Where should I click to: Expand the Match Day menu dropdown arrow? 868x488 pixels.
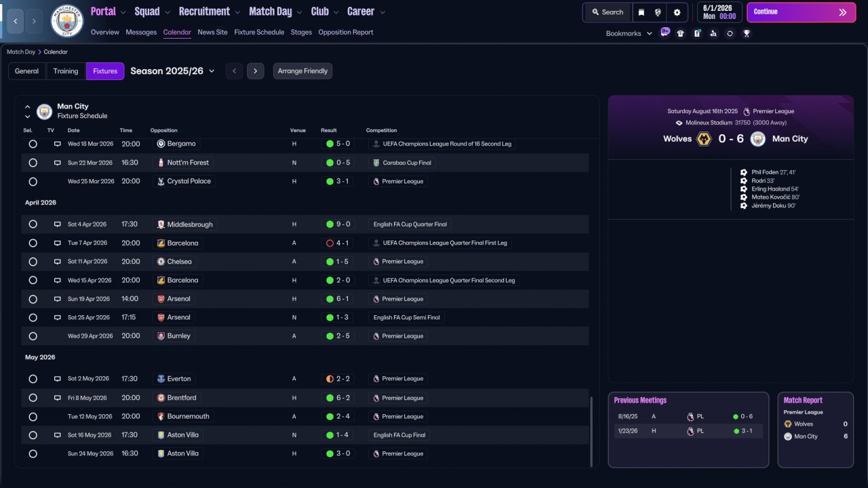(x=299, y=12)
